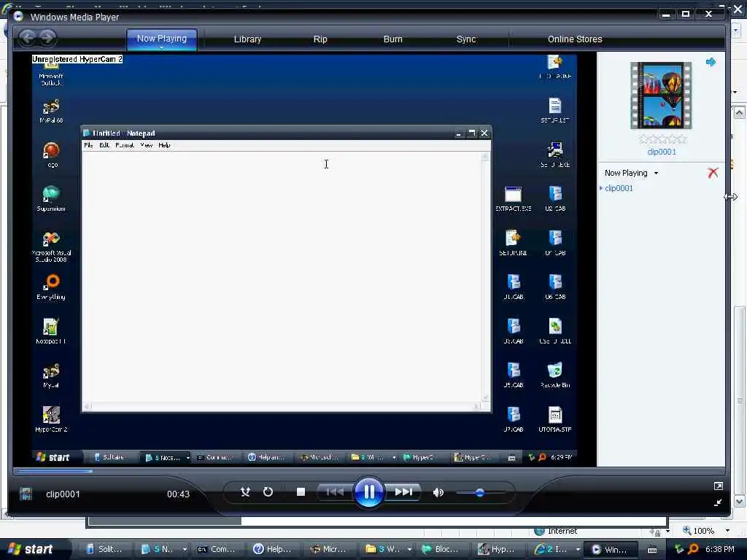
Task: Toggle repeat playback
Action: click(x=268, y=492)
